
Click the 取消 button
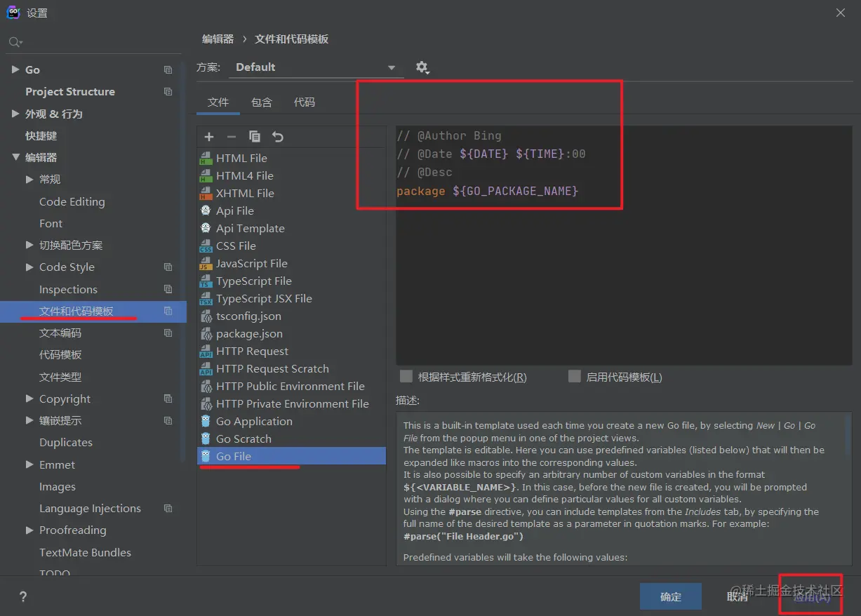click(x=737, y=596)
